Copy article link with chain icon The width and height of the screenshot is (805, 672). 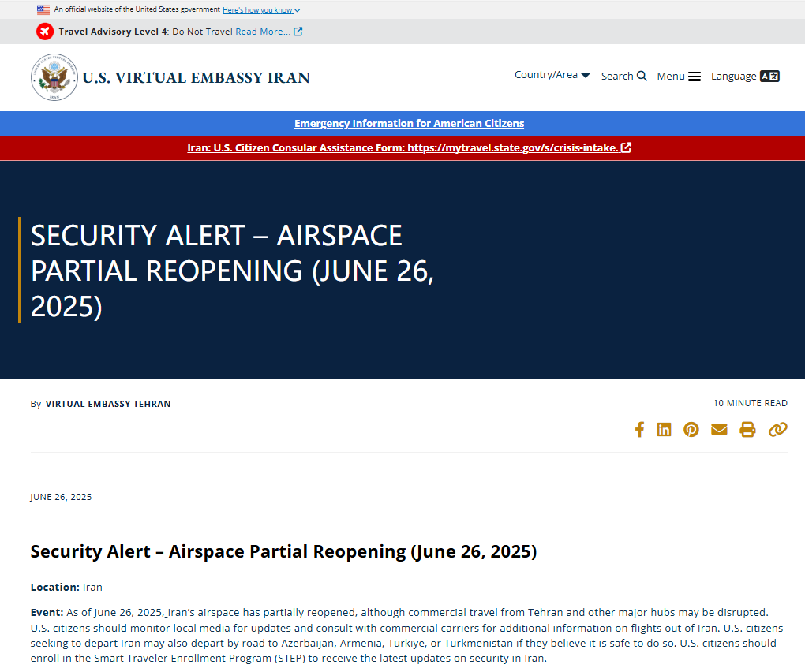pos(778,430)
